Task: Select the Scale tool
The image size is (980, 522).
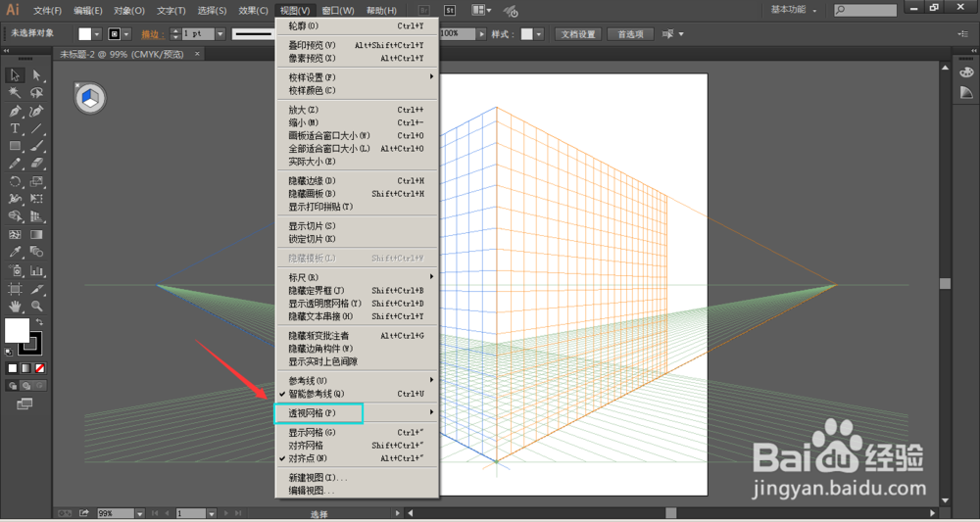Action: point(37,182)
